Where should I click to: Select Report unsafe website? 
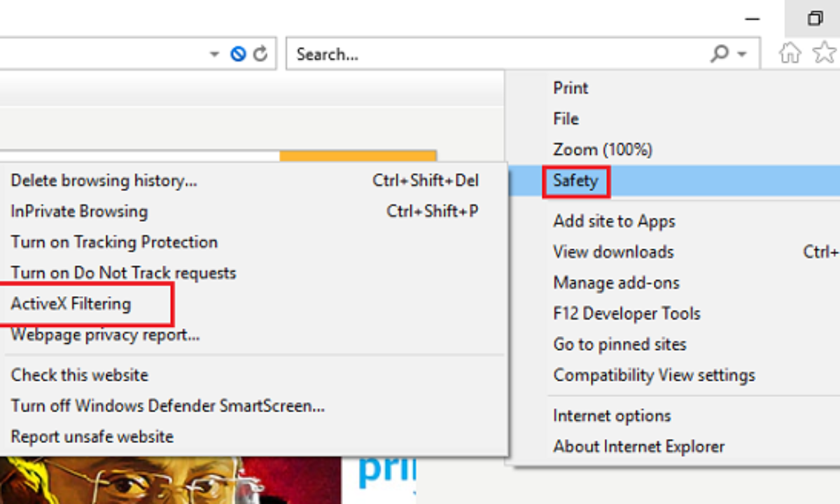coord(92,437)
